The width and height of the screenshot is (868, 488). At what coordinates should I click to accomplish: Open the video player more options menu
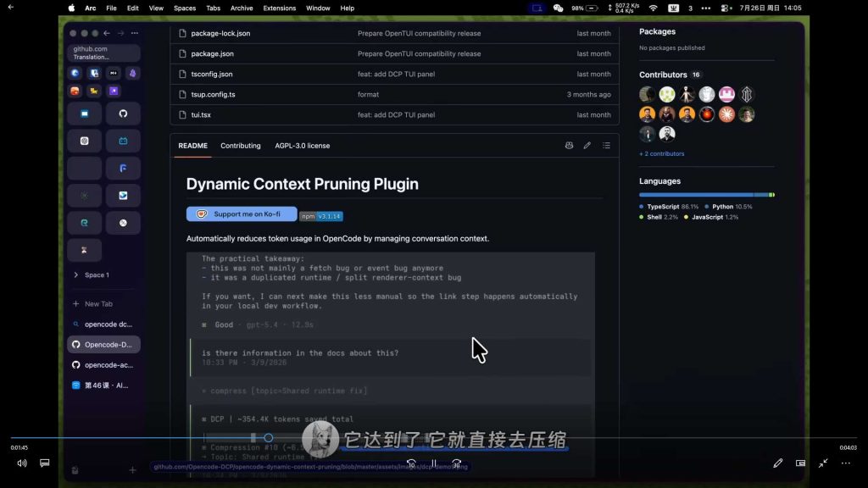pyautogui.click(x=846, y=463)
